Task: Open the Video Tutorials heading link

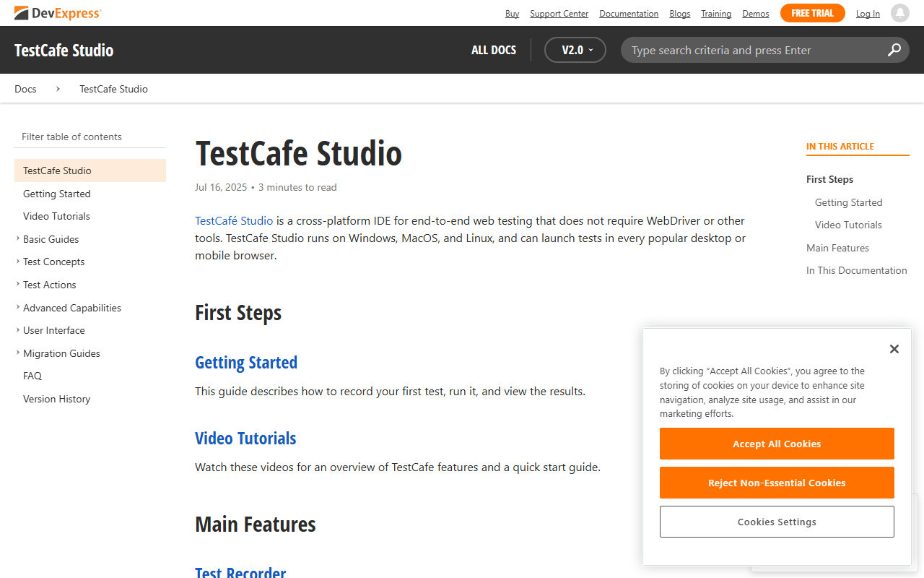Action: point(245,439)
